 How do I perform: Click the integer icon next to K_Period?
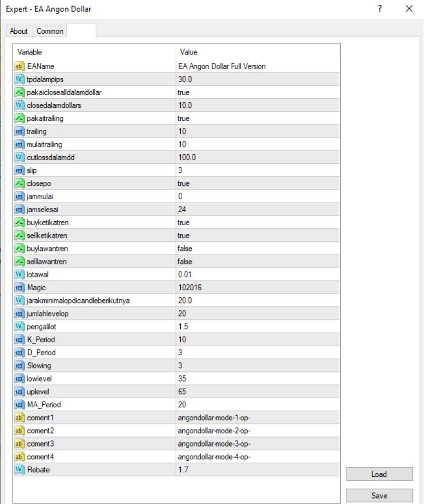tap(19, 339)
